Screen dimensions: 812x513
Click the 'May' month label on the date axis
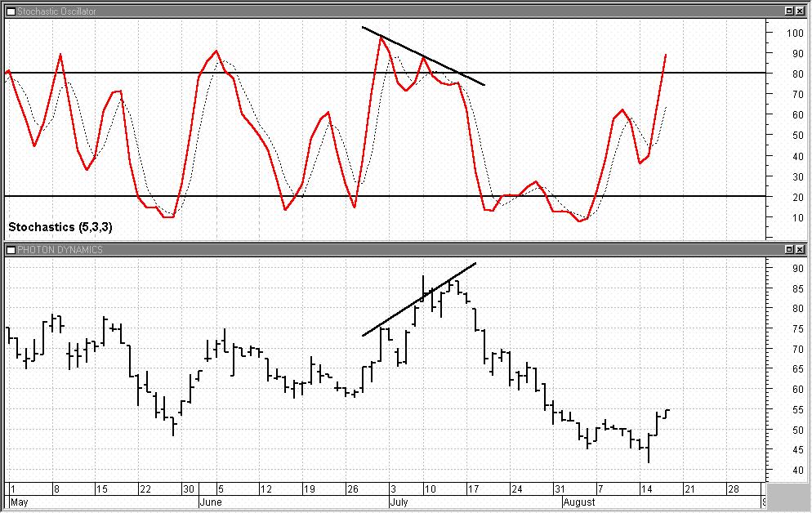click(x=19, y=502)
